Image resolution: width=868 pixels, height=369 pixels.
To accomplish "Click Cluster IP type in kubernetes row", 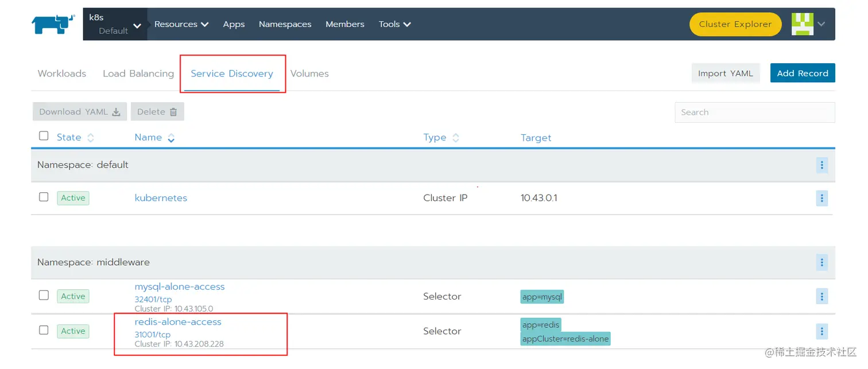I will [445, 198].
